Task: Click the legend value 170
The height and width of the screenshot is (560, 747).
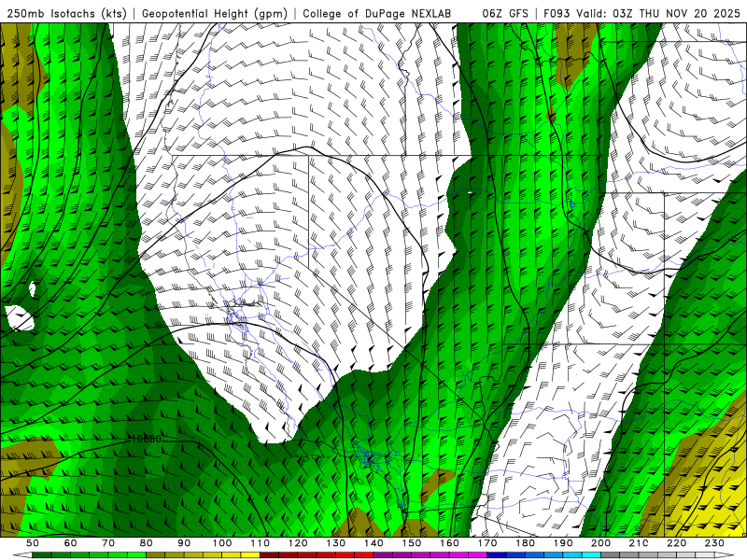Action: (x=487, y=543)
